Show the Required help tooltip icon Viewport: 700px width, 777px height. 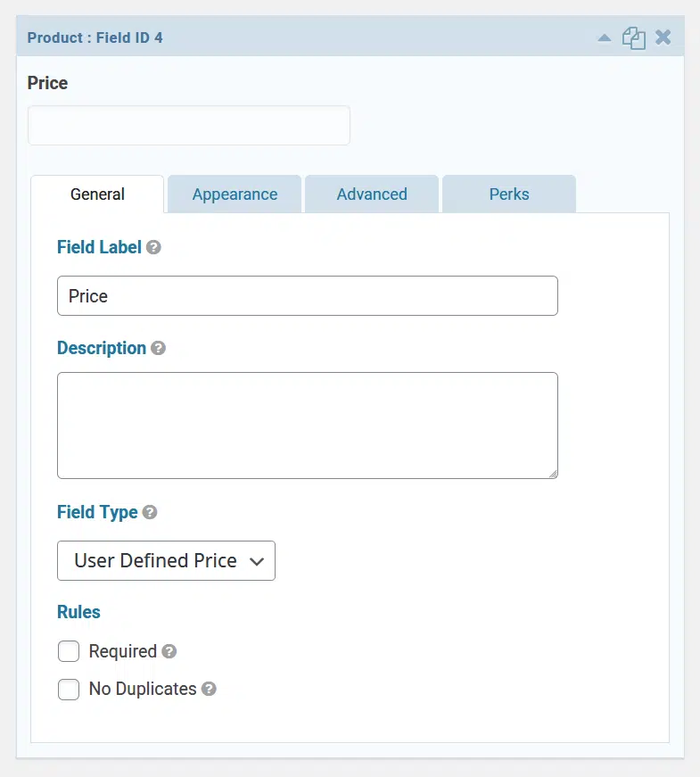169,651
